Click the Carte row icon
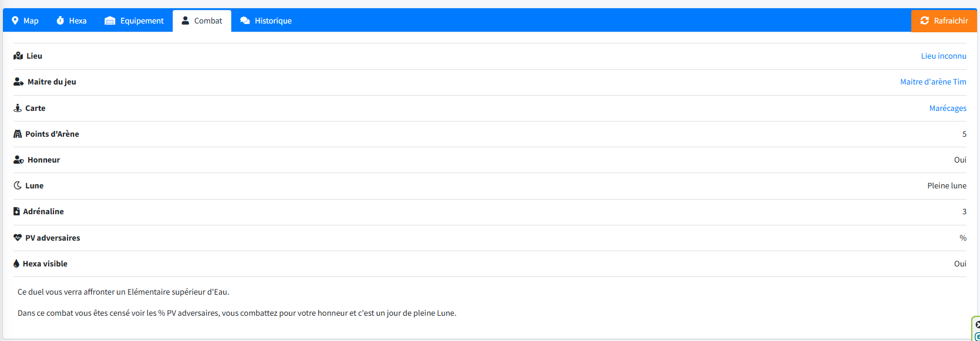 click(x=18, y=109)
